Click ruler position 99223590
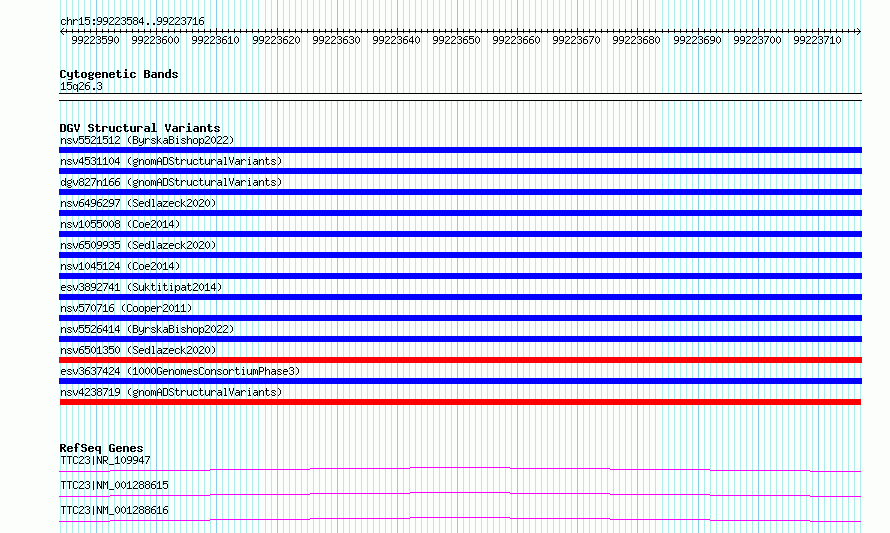 (x=95, y=40)
